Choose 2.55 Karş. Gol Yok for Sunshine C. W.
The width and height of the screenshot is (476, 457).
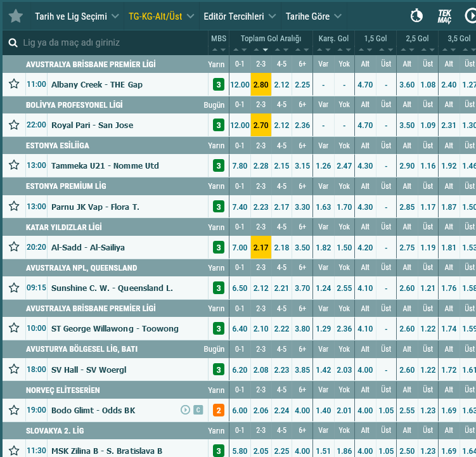(x=344, y=288)
